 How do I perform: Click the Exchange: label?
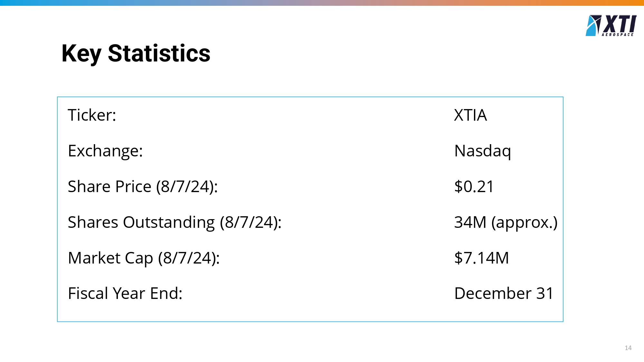click(x=105, y=151)
